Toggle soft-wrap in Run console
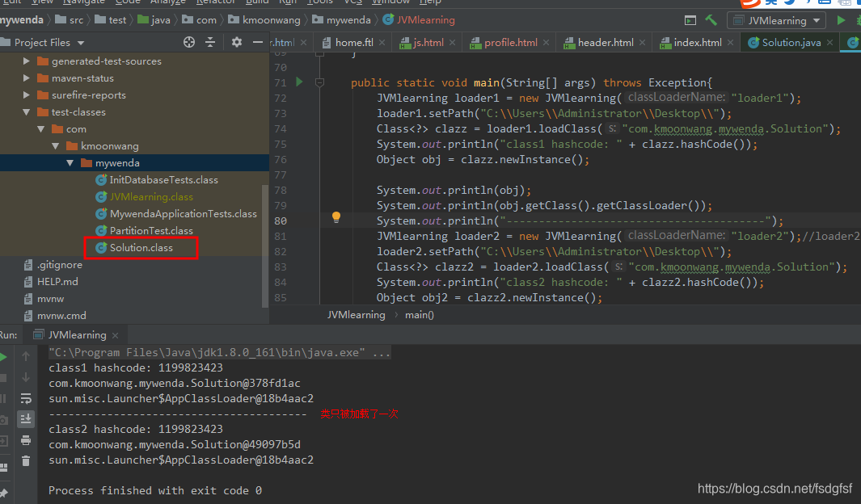This screenshot has width=861, height=504. pyautogui.click(x=26, y=399)
